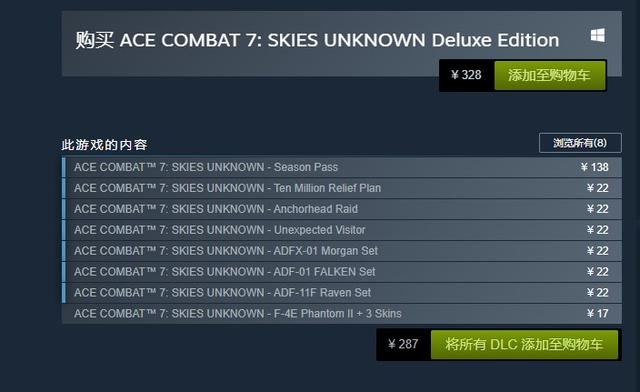The height and width of the screenshot is (392, 640).
Task: Open ADFX-01 Morgan Set DLC
Action: (342, 251)
